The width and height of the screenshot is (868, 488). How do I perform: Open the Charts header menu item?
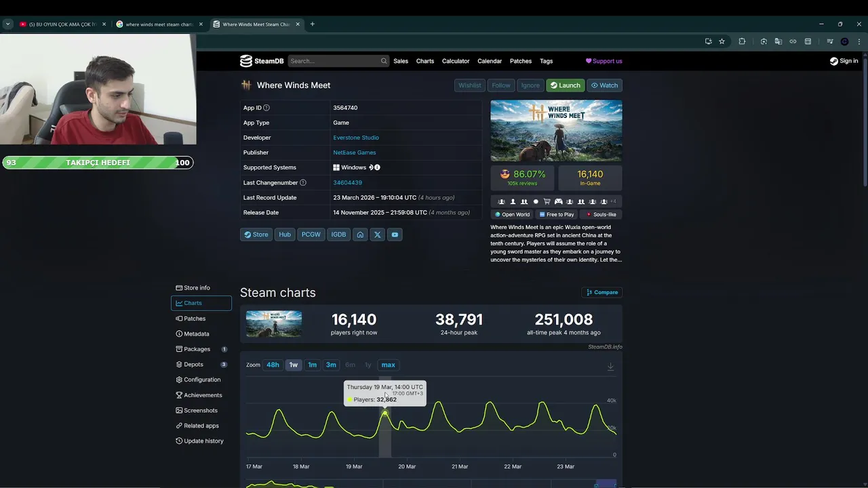click(425, 61)
